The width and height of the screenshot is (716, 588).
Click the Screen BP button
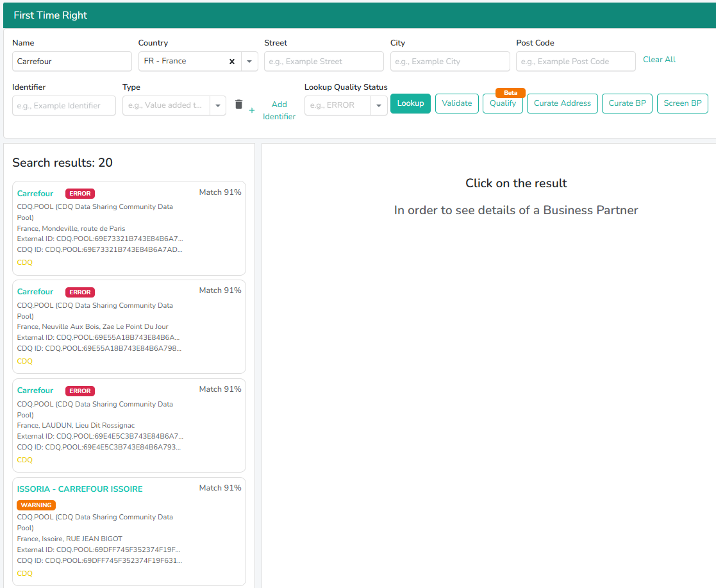coord(682,103)
